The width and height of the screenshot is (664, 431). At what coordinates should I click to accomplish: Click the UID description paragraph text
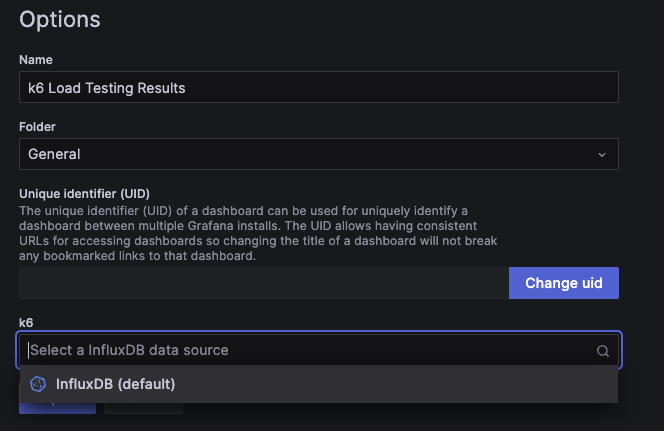click(258, 233)
